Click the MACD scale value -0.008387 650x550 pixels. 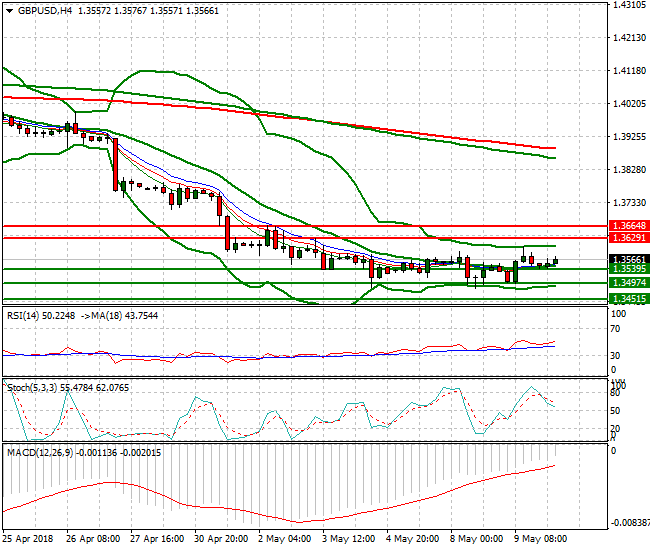click(631, 523)
